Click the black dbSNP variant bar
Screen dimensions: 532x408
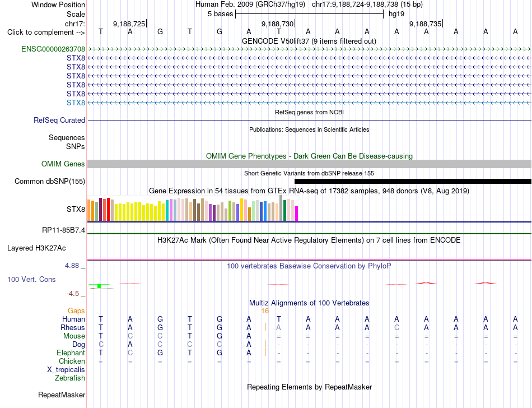click(413, 181)
